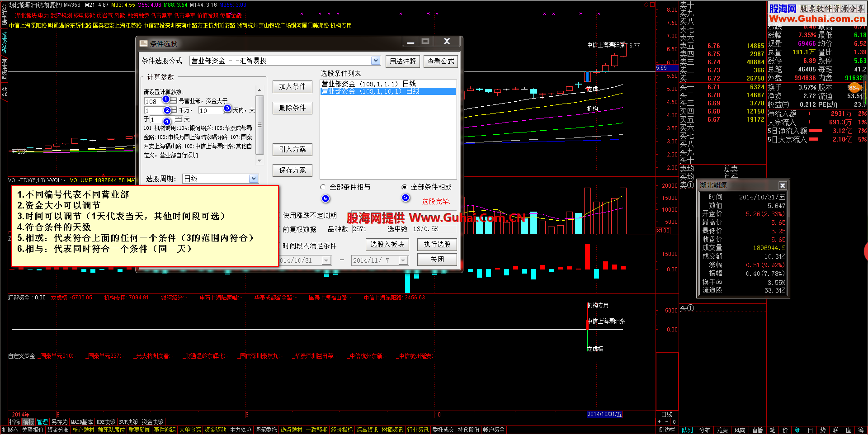Viewport: 868px width, 435px height.
Task: Click the 管理 template manage tab
Action: click(42, 422)
